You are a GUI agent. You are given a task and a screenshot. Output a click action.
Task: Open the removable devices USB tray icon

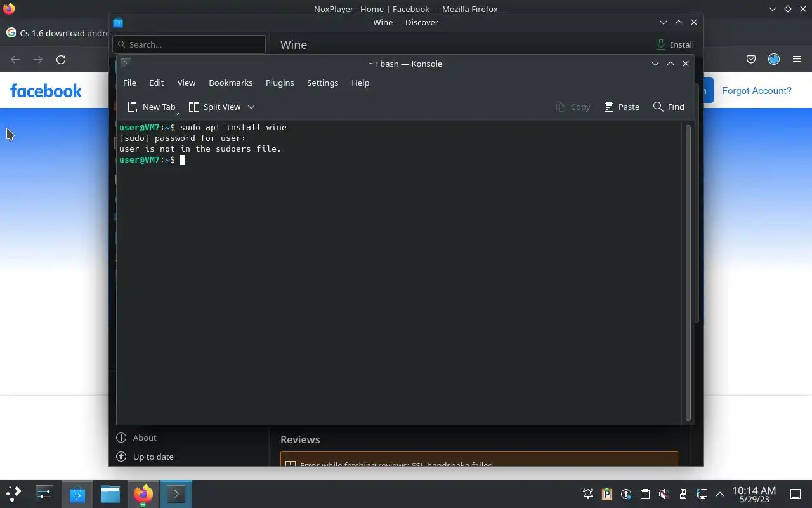coord(683,494)
